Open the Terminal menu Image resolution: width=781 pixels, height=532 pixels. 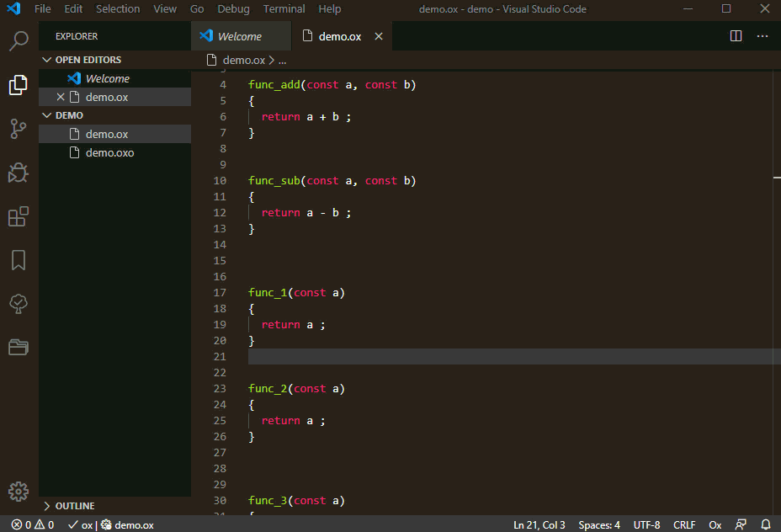284,9
